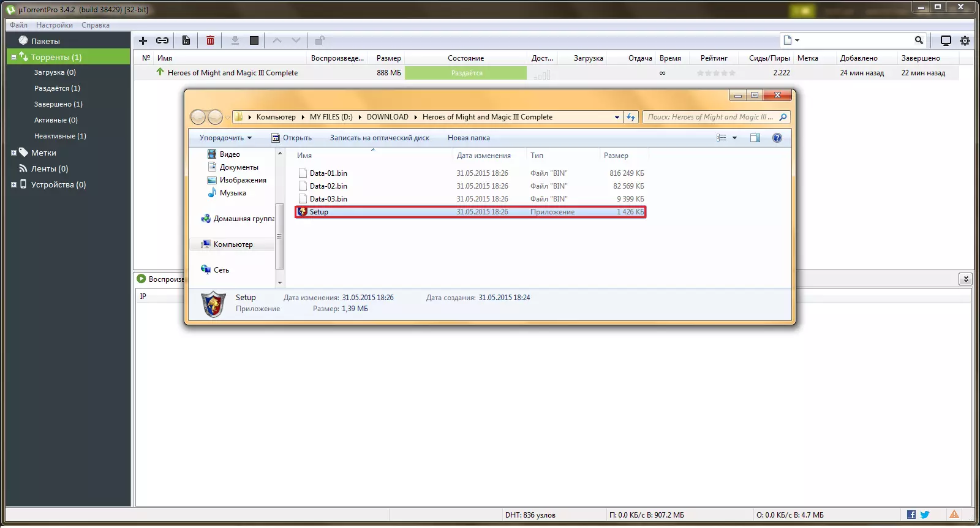Click Add Torrent from URL link icon
980x528 pixels.
tap(162, 40)
